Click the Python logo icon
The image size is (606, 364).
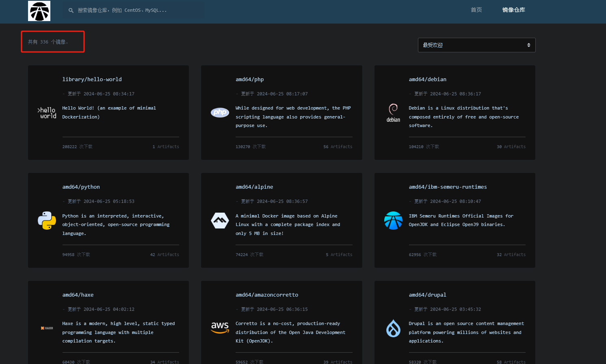(x=47, y=220)
